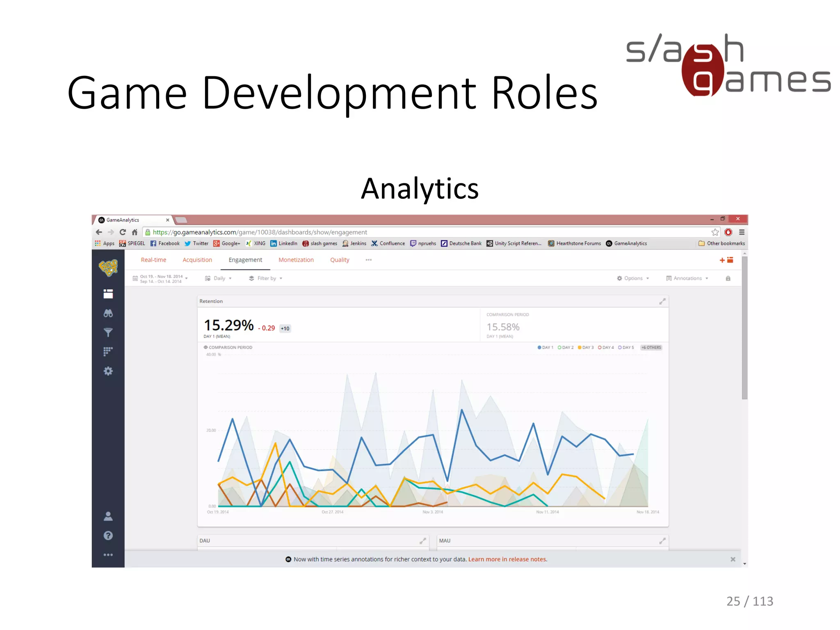
Task: Click the +10 badge next to retention
Action: point(285,329)
